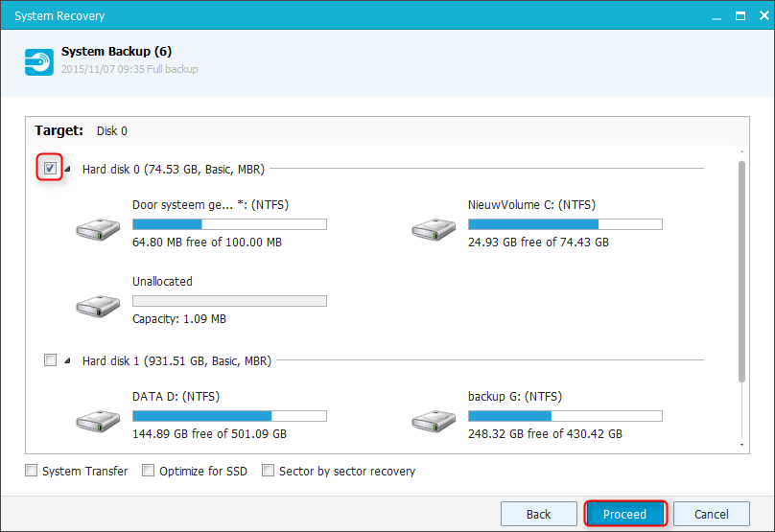This screenshot has width=775, height=532.
Task: Click the "Door systeem ge... *: (NTFS)" label
Action: pyautogui.click(x=211, y=205)
